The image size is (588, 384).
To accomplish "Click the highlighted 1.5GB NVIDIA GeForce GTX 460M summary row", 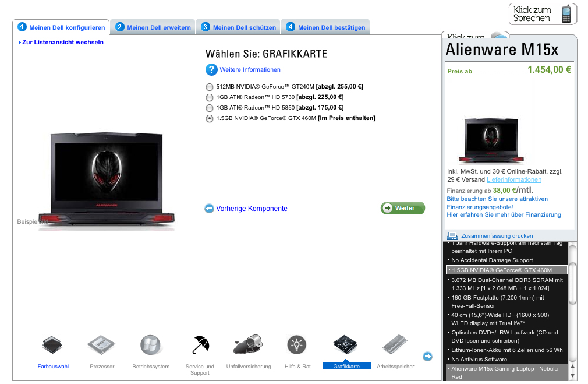I will (x=506, y=270).
